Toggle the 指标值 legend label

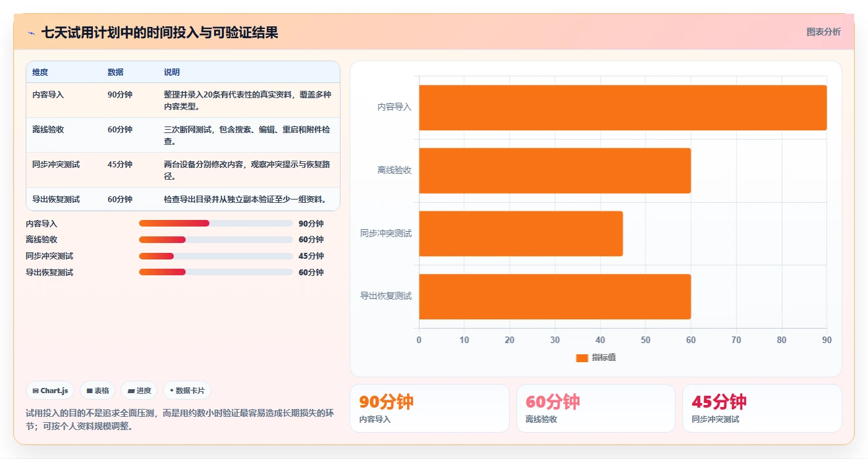(x=603, y=358)
